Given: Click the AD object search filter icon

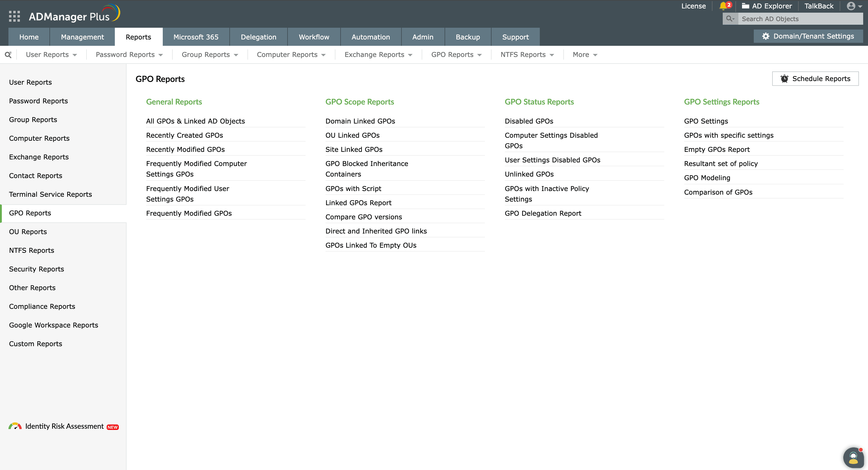Looking at the screenshot, I should tap(730, 19).
